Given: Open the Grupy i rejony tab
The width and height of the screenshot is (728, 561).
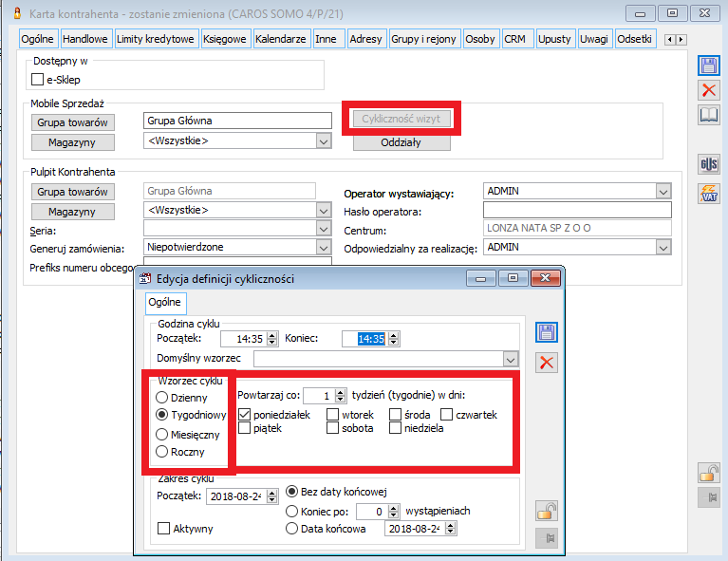Looking at the screenshot, I should 424,39.
